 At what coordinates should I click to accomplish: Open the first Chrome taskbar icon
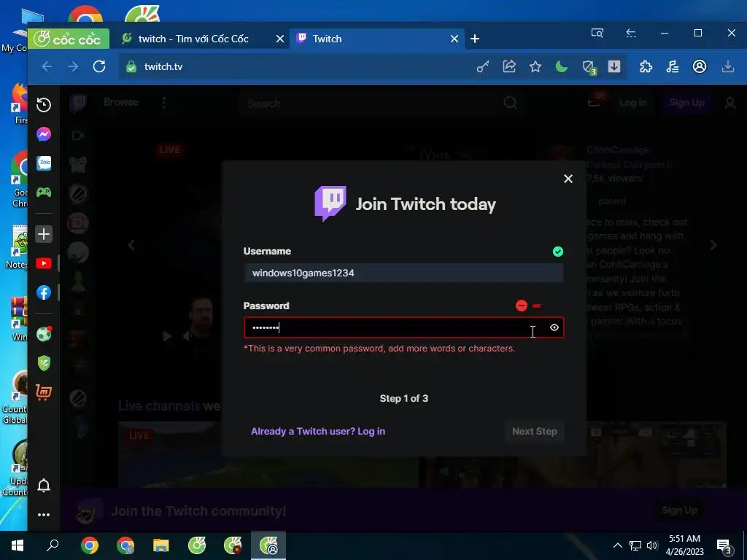89,545
